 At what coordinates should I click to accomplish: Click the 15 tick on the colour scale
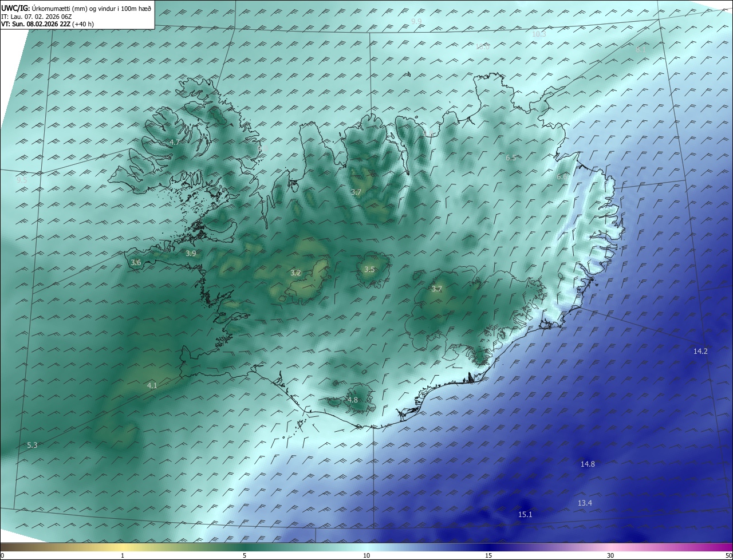tap(488, 556)
